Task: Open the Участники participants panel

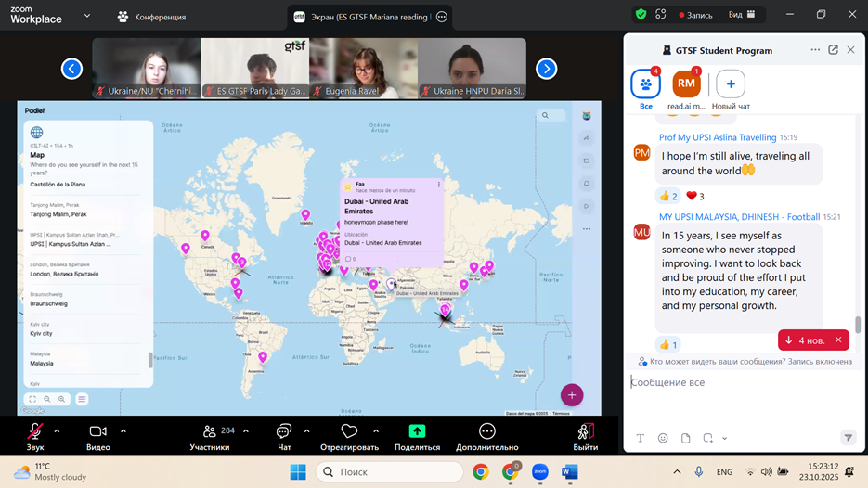Action: (210, 431)
